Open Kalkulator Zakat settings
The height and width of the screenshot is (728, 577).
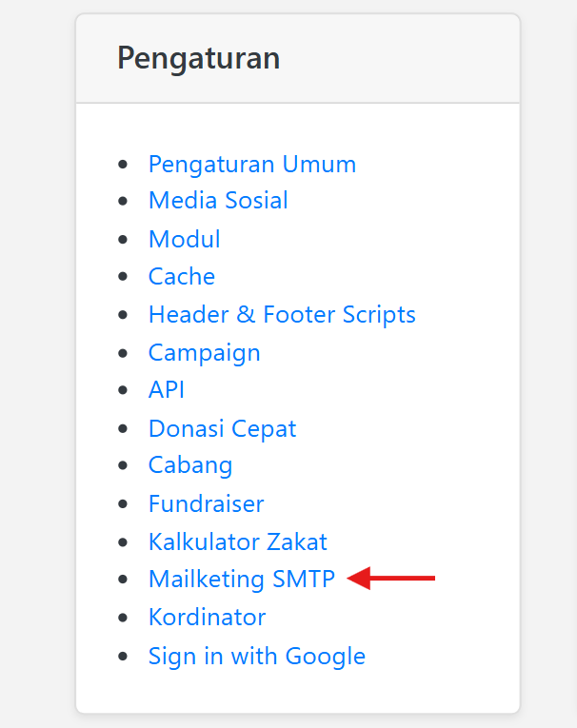[x=237, y=541]
